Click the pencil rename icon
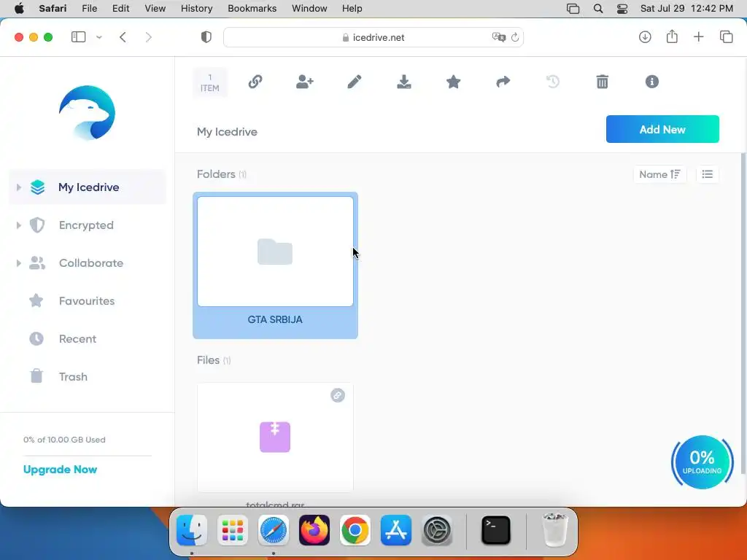The image size is (747, 560). 354,82
